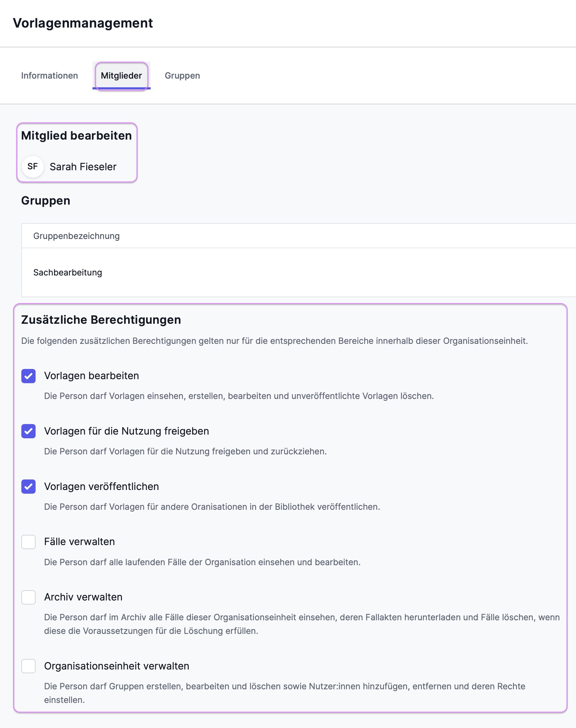Select the Mitglieder tab
This screenshot has width=576, height=728.
click(121, 76)
